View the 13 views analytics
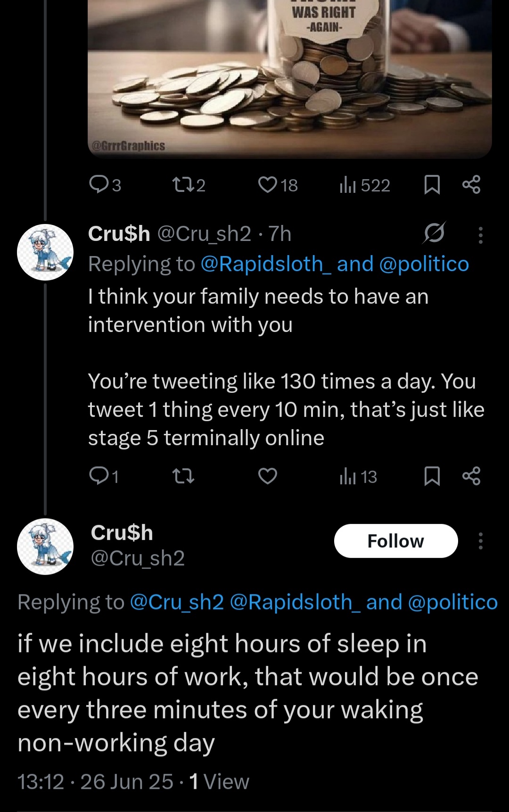Viewport: 509px width, 812px height. click(x=358, y=477)
